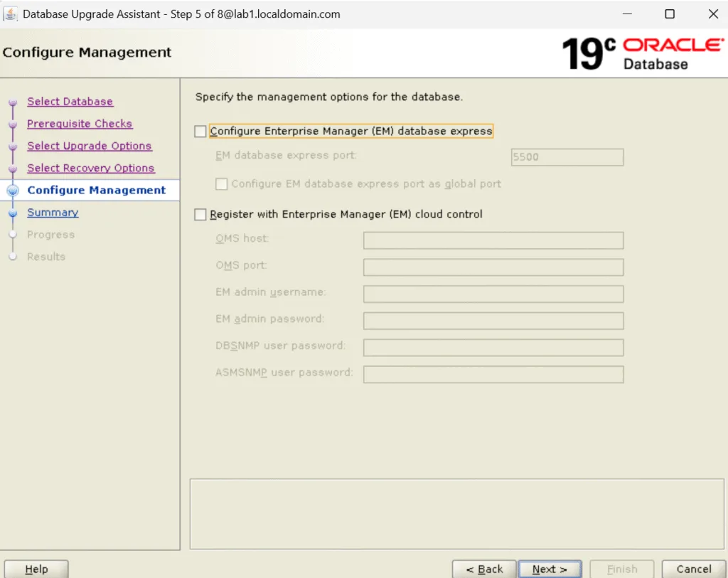This screenshot has height=578, width=728.
Task: Open the Select Database step
Action: (x=70, y=101)
